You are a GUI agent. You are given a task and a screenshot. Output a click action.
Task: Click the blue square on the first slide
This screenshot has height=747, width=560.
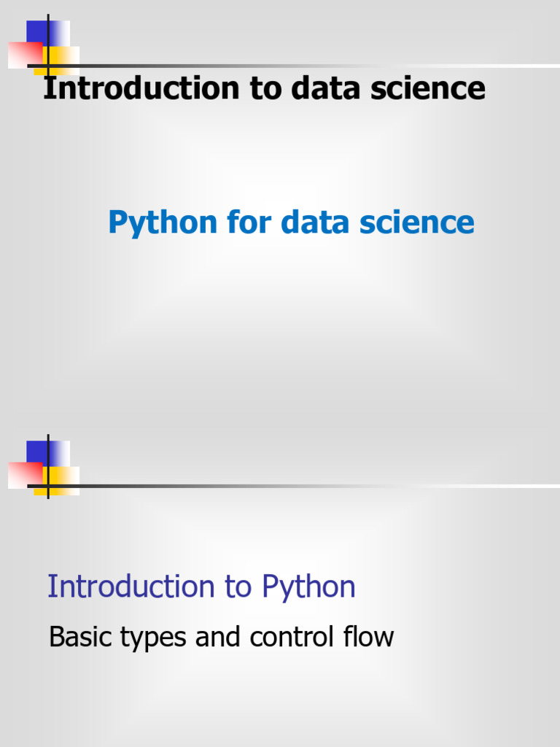[36, 32]
